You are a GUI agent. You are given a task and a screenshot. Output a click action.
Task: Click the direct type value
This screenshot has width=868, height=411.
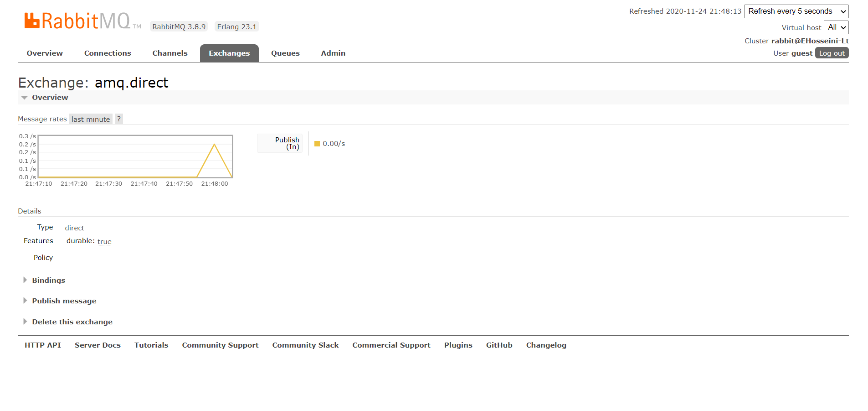[x=75, y=228]
